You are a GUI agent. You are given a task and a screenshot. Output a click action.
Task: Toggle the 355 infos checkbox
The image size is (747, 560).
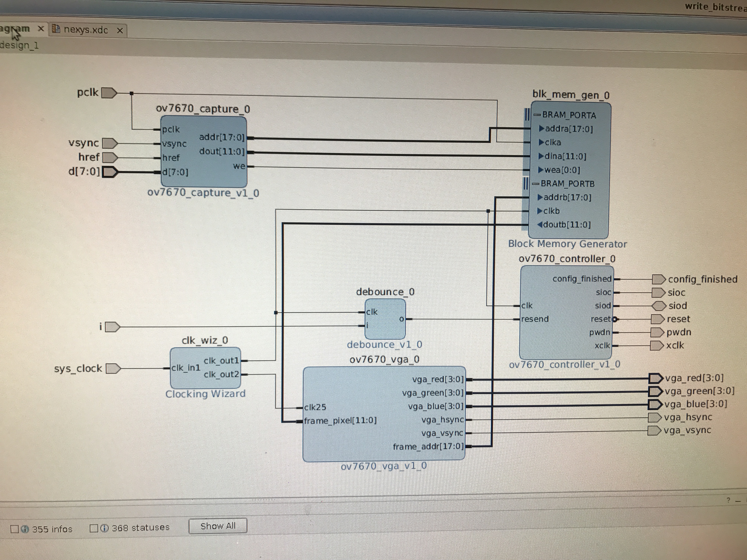(14, 529)
